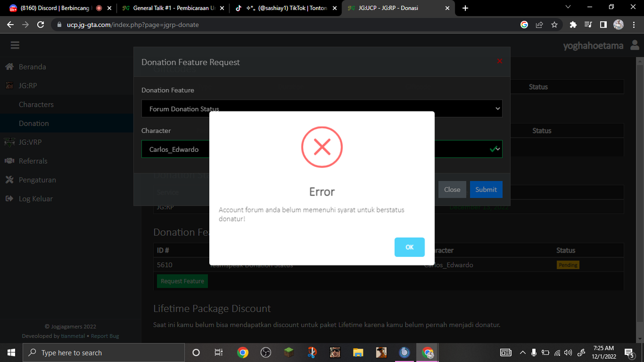Click OK in the Error dialog
This screenshot has width=644, height=362.
pos(410,247)
